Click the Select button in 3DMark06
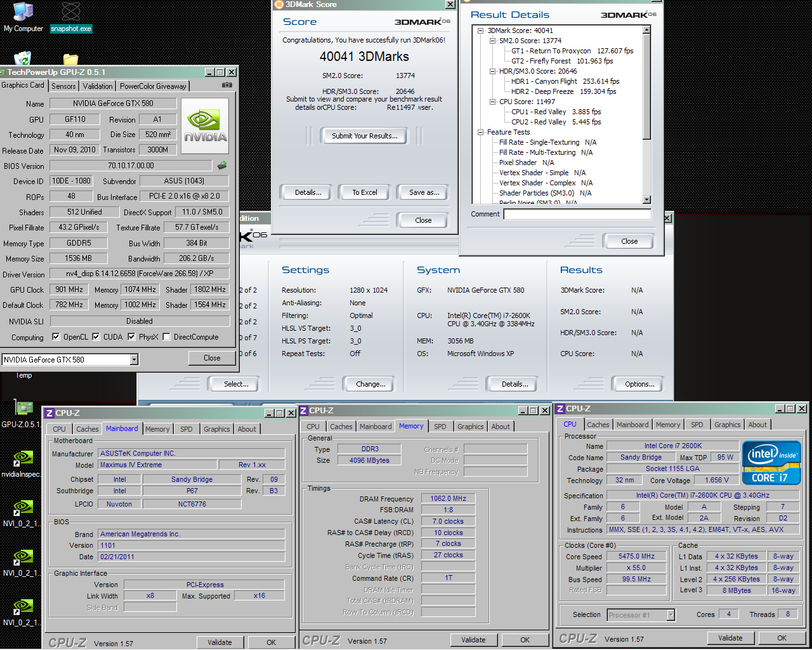 pos(235,384)
